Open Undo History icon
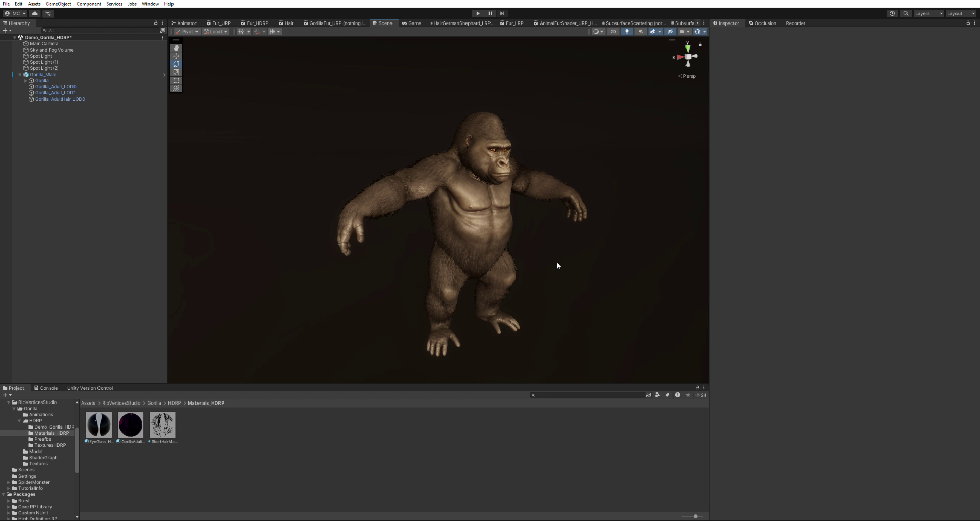This screenshot has width=980, height=521. click(x=892, y=14)
